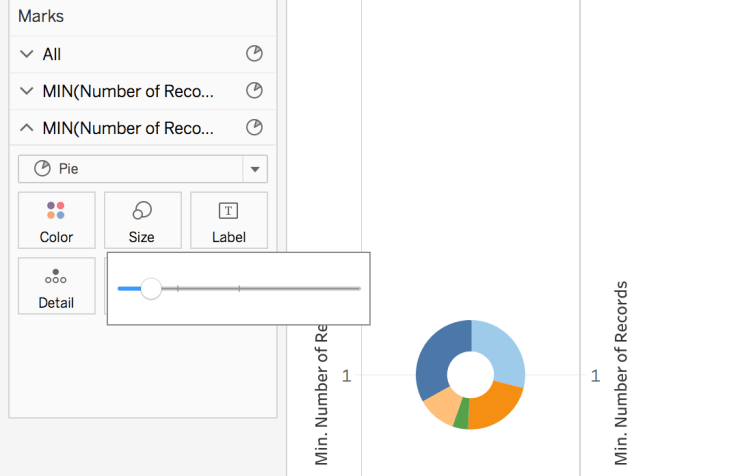This screenshot has width=740, height=476.
Task: Open the Pie mark type dropdown arrow
Action: point(255,169)
